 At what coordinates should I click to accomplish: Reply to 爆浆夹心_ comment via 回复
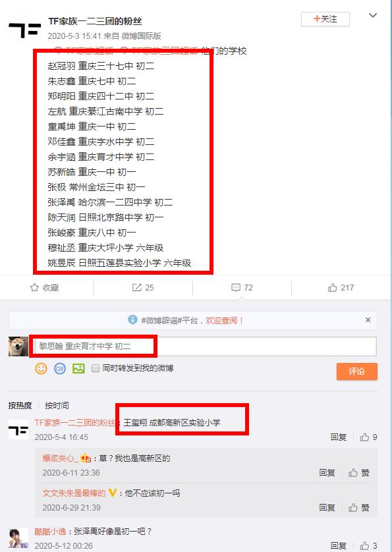pos(327,472)
